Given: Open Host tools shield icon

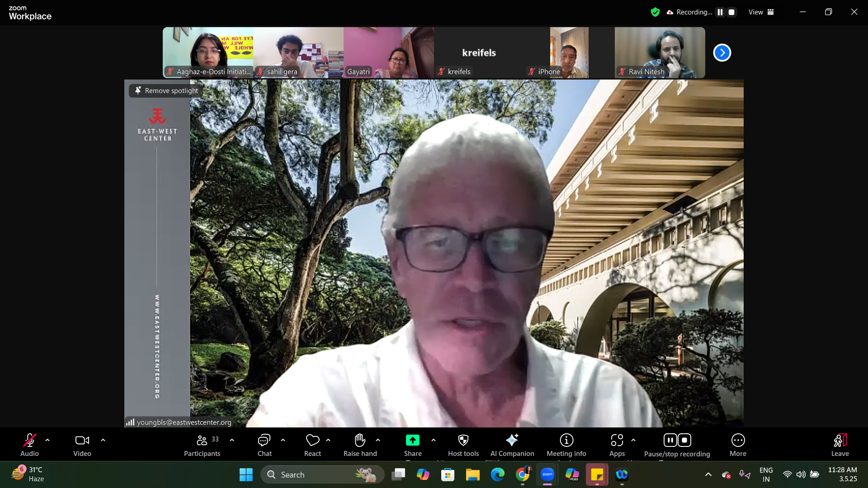Looking at the screenshot, I should [x=463, y=441].
